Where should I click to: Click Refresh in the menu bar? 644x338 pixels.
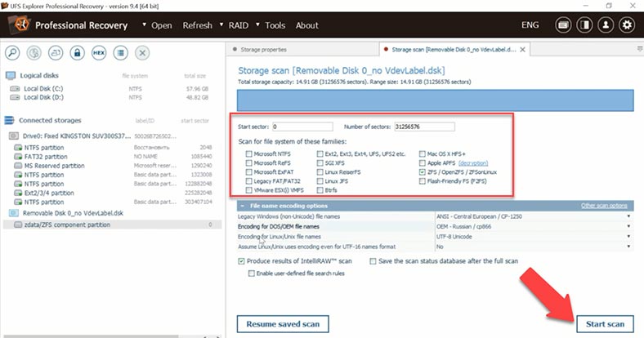[198, 25]
